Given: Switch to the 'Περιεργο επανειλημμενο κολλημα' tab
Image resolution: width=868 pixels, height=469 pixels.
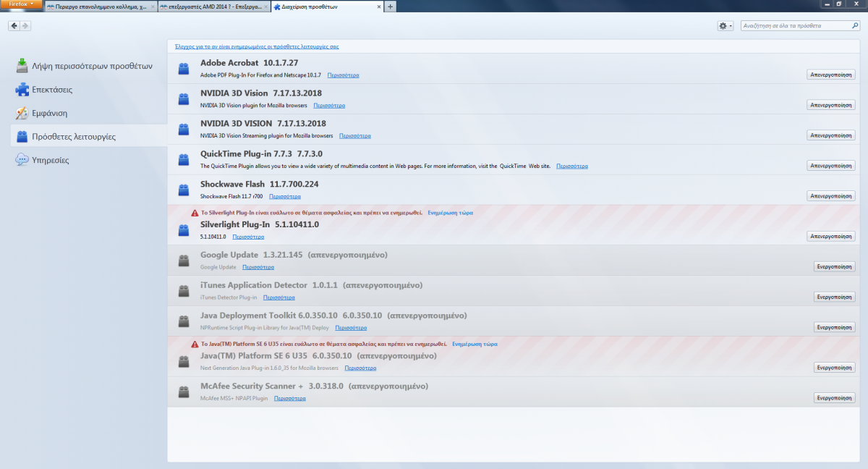Looking at the screenshot, I should click(x=100, y=7).
